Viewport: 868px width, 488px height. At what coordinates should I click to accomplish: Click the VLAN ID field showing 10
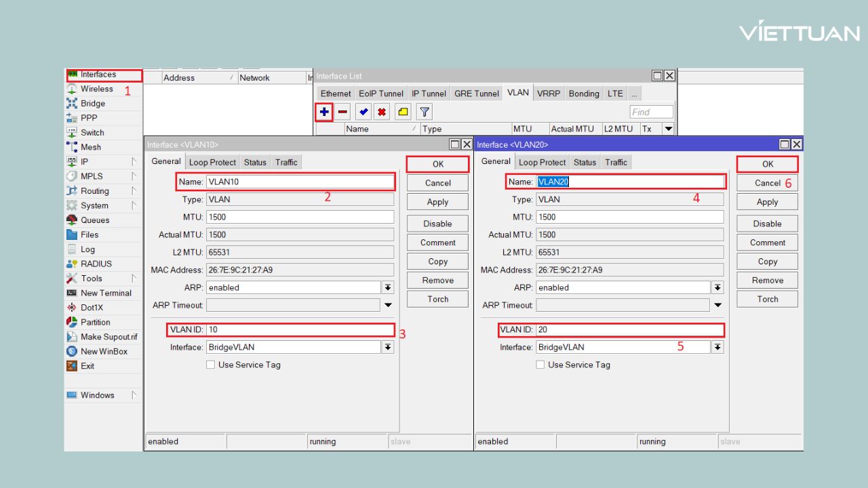pos(300,330)
